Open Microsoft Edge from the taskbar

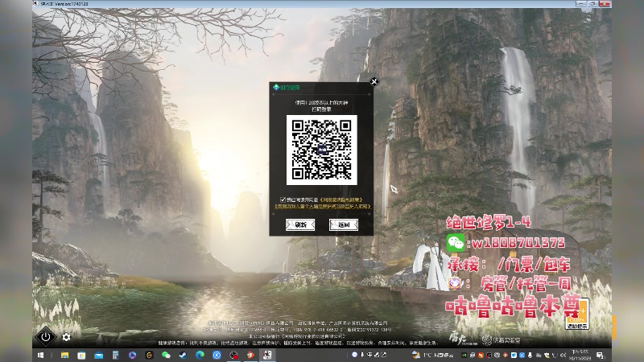pos(200,355)
